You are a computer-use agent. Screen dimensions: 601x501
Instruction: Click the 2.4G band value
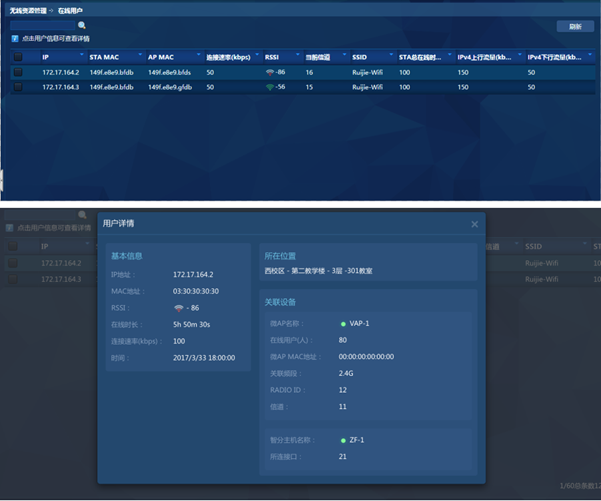pyautogui.click(x=346, y=373)
